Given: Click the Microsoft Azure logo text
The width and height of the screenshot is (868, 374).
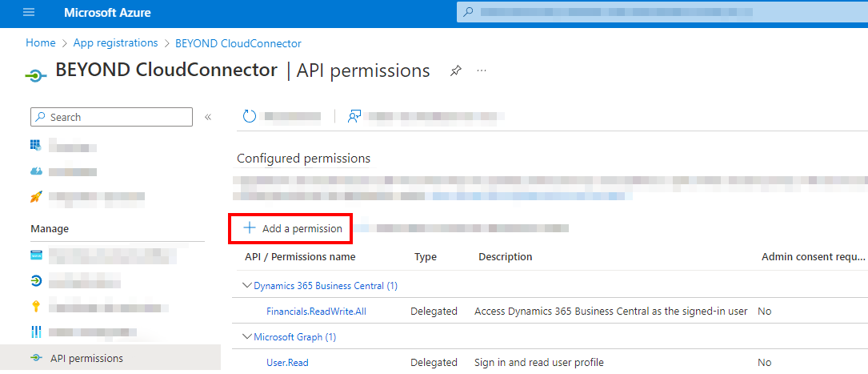Looking at the screenshot, I should [x=107, y=13].
